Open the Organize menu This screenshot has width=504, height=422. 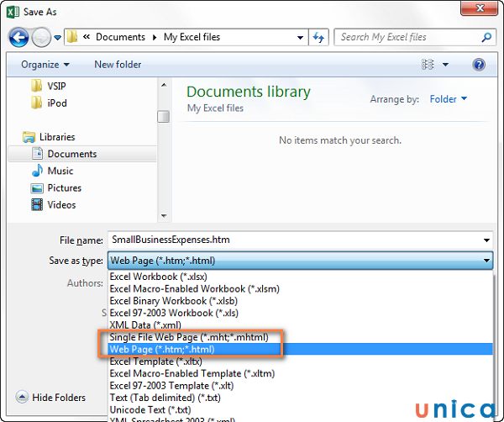coord(45,65)
